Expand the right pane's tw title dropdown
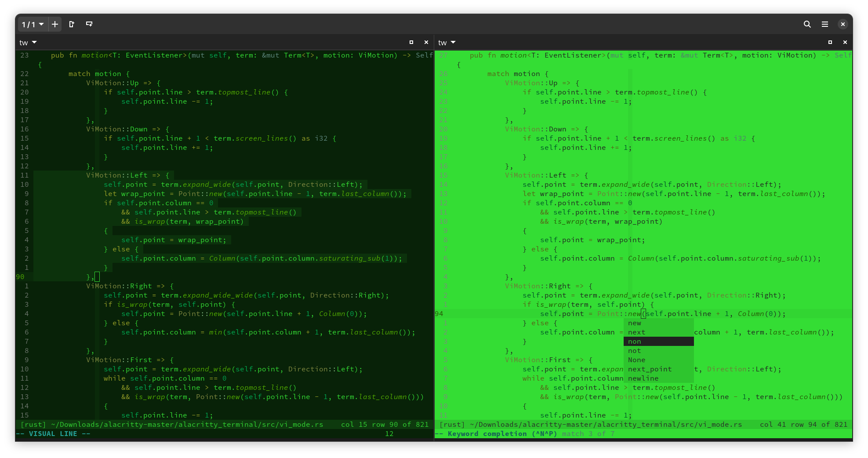868x458 pixels. point(447,42)
